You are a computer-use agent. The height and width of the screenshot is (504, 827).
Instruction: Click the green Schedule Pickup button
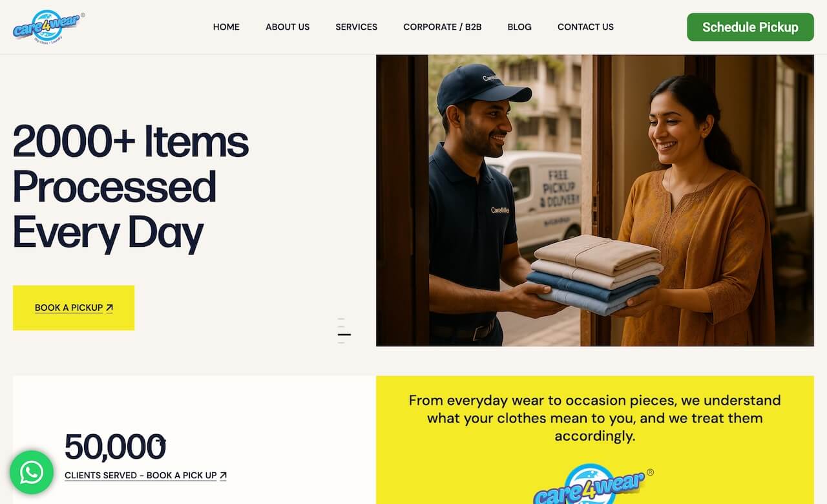pos(750,27)
